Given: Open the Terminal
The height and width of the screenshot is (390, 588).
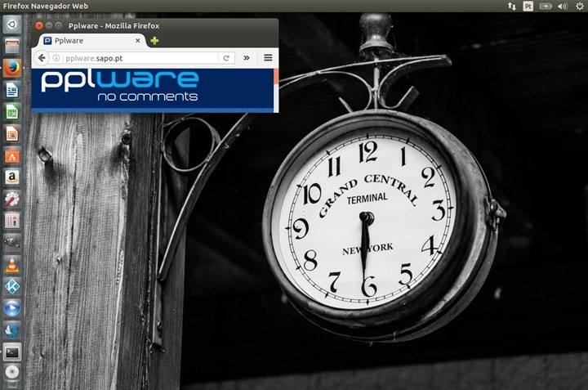Looking at the screenshot, I should coord(12,352).
